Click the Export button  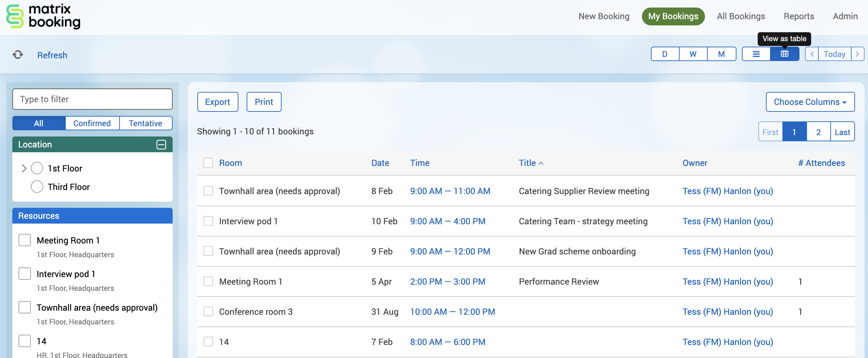click(218, 102)
